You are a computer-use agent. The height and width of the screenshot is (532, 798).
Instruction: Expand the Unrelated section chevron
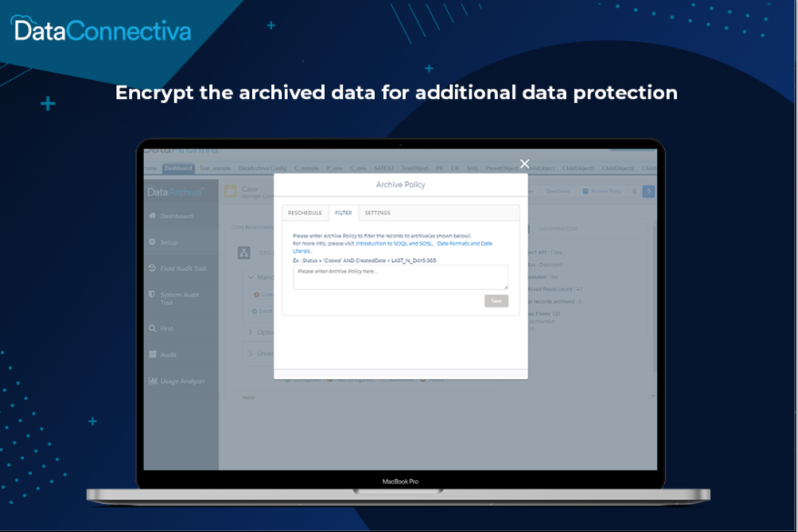tap(250, 354)
